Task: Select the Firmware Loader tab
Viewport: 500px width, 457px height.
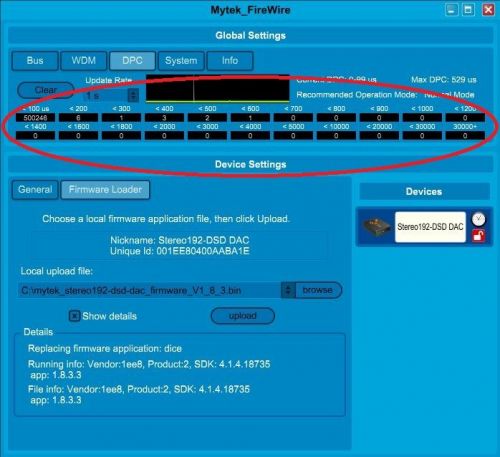Action: [105, 190]
